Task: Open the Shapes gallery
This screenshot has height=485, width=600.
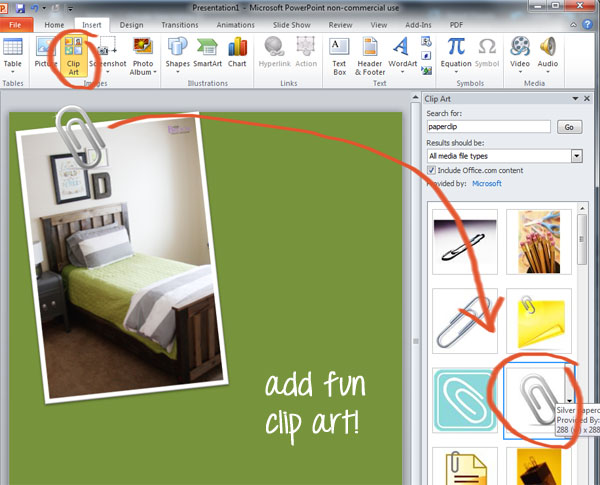Action: pos(178,55)
